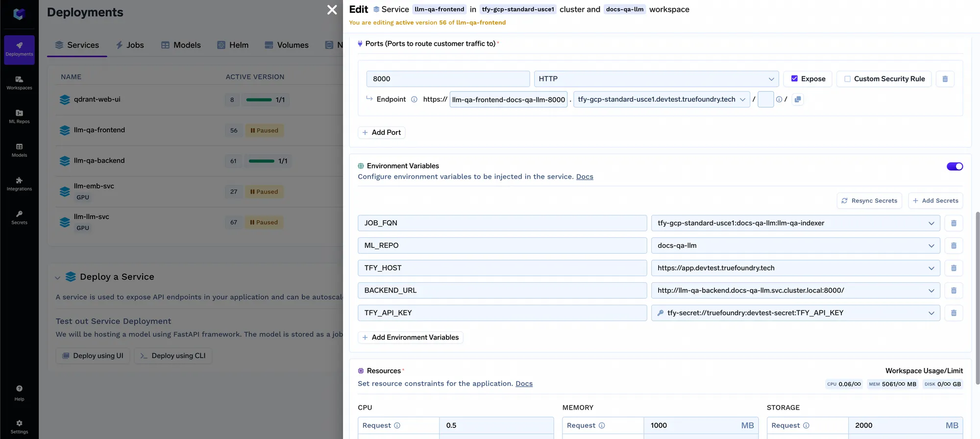The width and height of the screenshot is (980, 439).
Task: Click the path info icon after endpoint
Action: click(x=779, y=99)
